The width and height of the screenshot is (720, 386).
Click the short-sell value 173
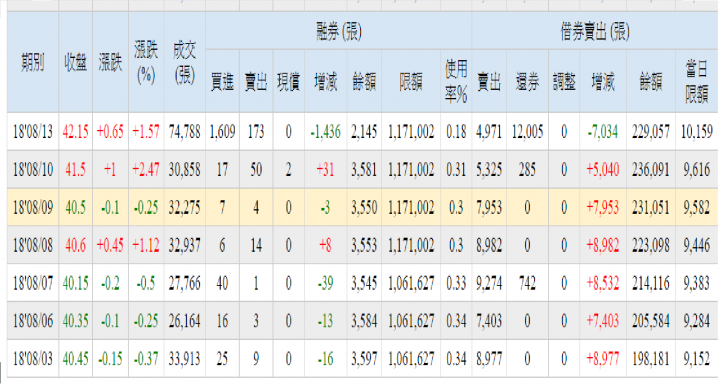coord(256,132)
